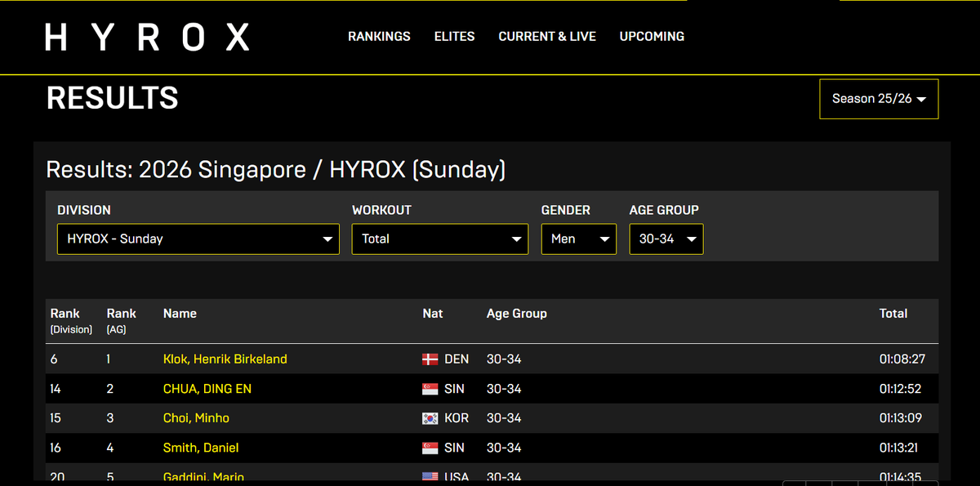Open the UPCOMING menu item
The width and height of the screenshot is (980, 486).
point(652,37)
